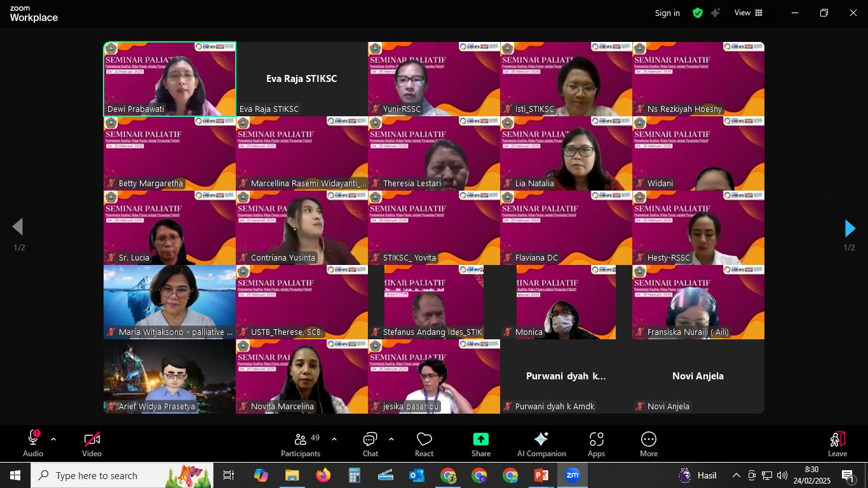Open PowerPoint from the taskbar
868x488 pixels.
point(541,475)
